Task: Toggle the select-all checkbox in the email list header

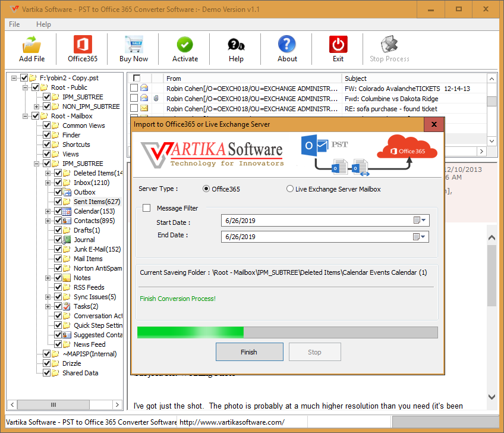Action: (x=137, y=78)
